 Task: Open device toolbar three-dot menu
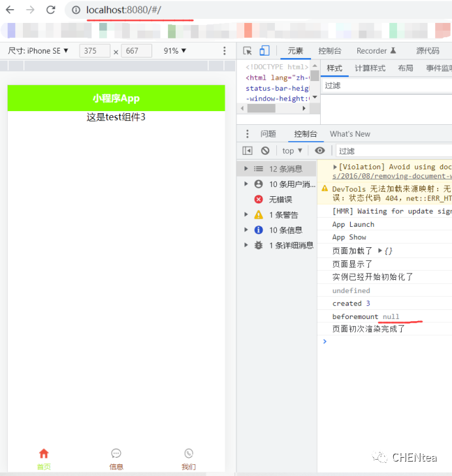point(225,51)
